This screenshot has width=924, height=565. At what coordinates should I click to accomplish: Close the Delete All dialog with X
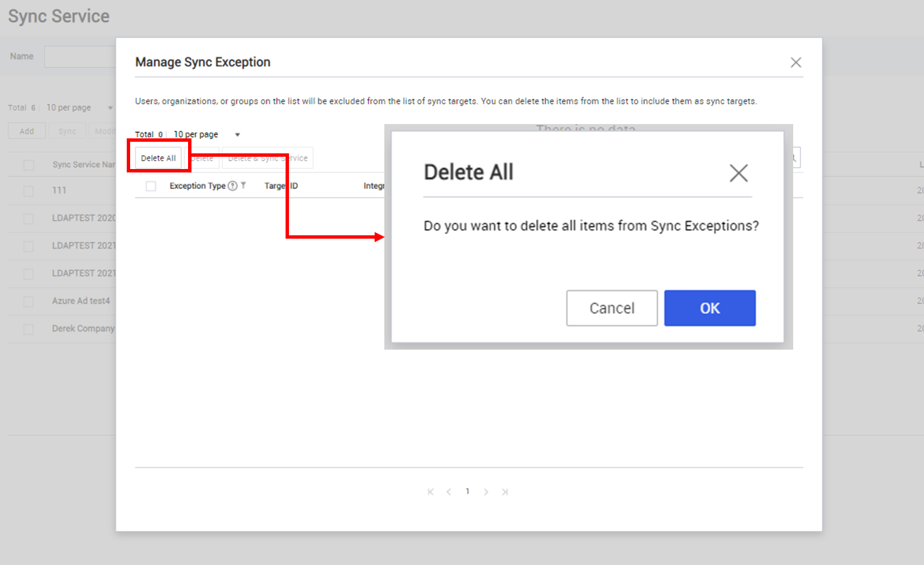(739, 173)
